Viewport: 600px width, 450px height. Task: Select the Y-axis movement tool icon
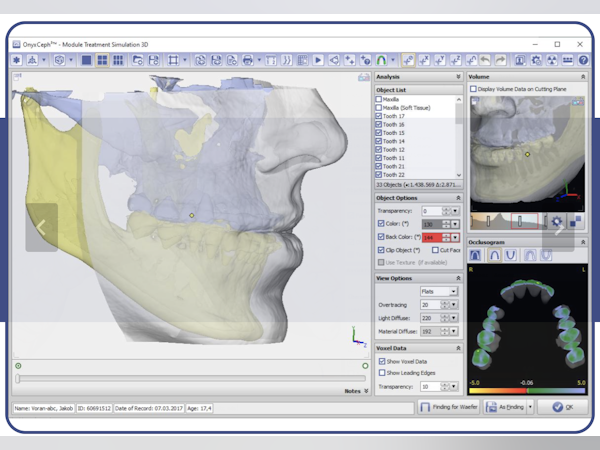point(440,60)
